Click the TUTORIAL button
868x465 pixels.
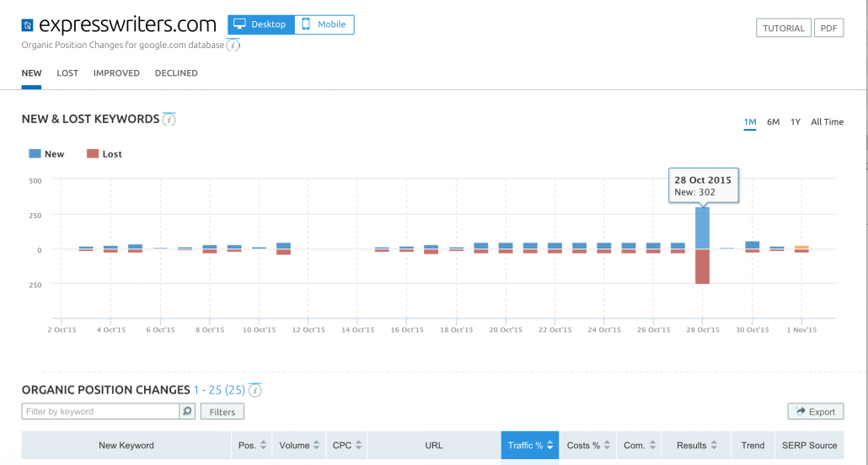click(784, 28)
